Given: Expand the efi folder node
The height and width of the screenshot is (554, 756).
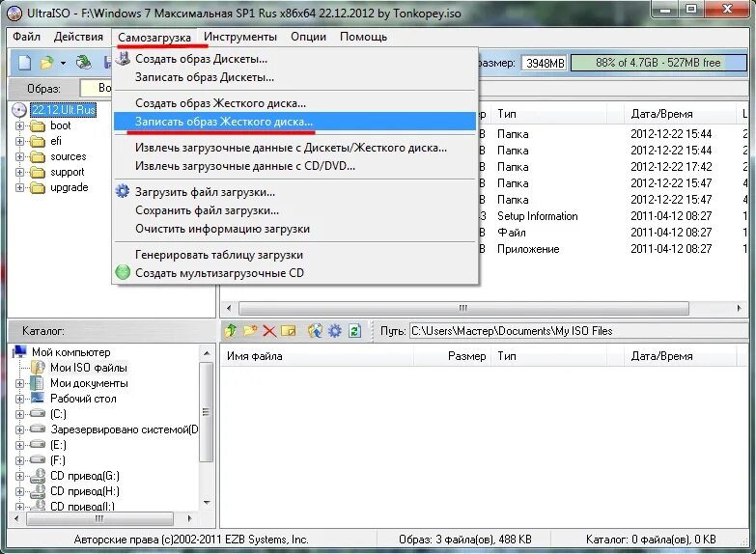Looking at the screenshot, I should [19, 141].
